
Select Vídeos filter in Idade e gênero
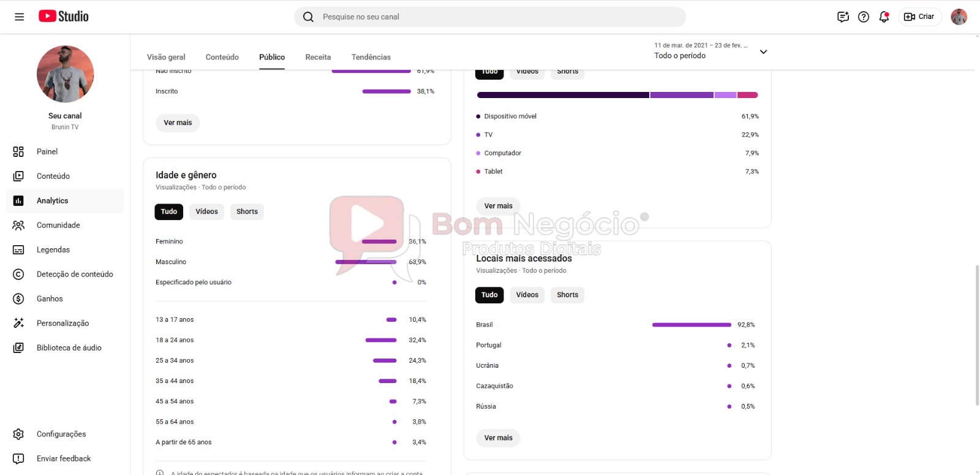click(x=206, y=211)
